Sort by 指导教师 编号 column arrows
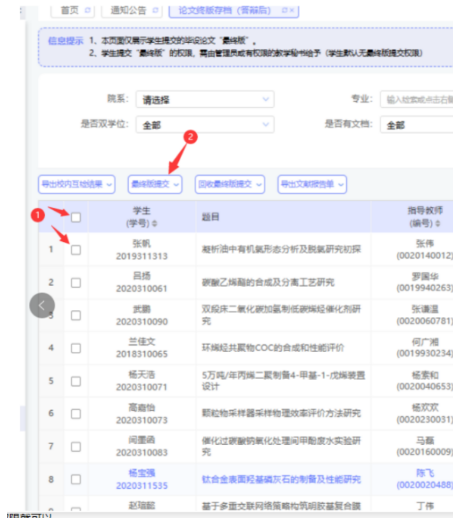This screenshot has height=518, width=462. [x=438, y=223]
